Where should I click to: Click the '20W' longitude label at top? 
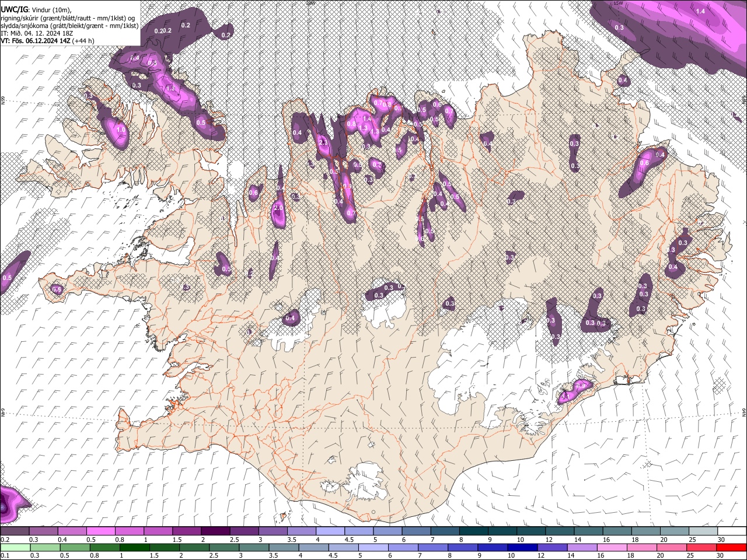tap(310, 3)
